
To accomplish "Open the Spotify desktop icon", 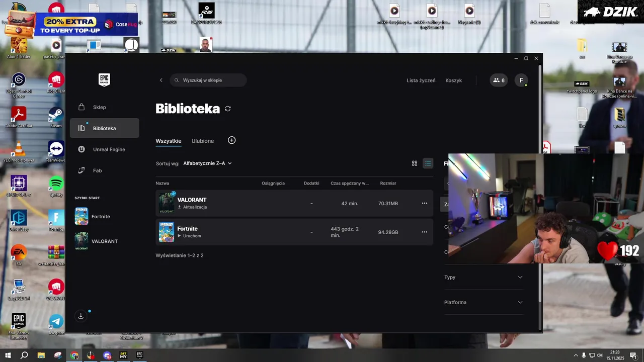I will pos(56,187).
